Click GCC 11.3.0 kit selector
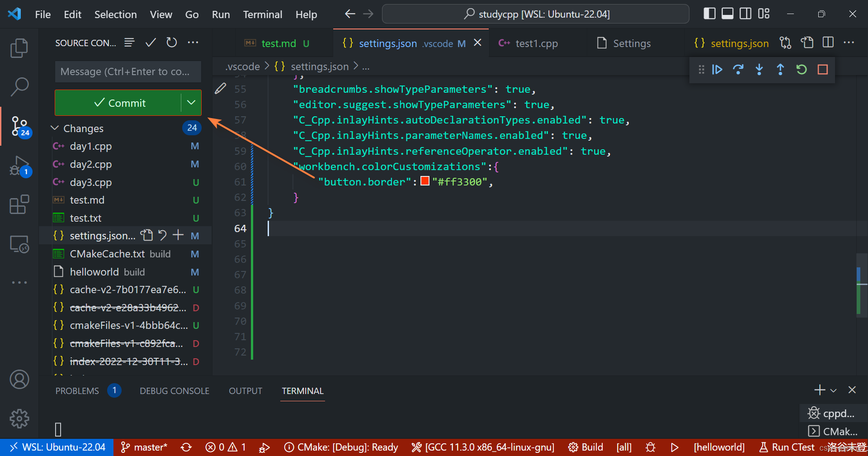Viewport: 868px width, 456px height. (483, 447)
